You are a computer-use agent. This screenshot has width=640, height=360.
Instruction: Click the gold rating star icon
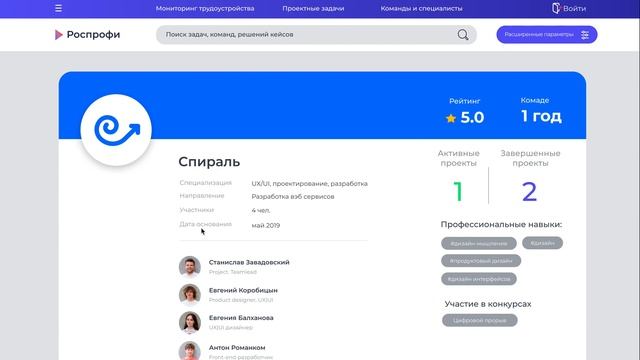tap(451, 118)
